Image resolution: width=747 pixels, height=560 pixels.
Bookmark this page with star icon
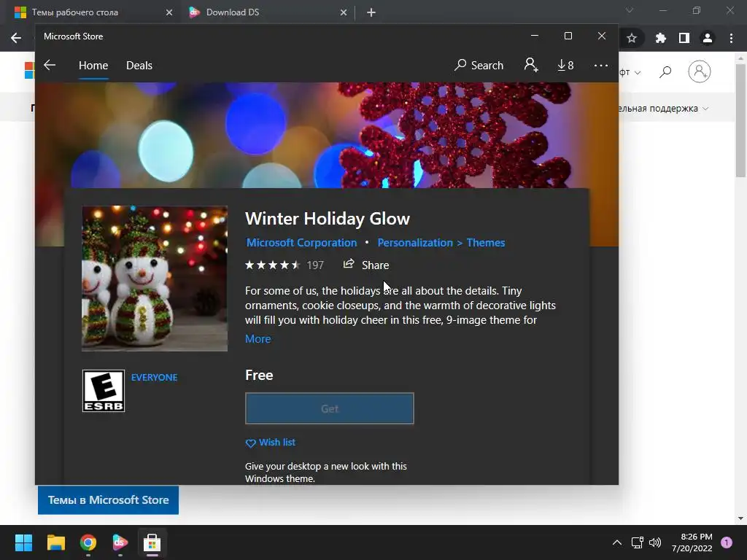(632, 38)
